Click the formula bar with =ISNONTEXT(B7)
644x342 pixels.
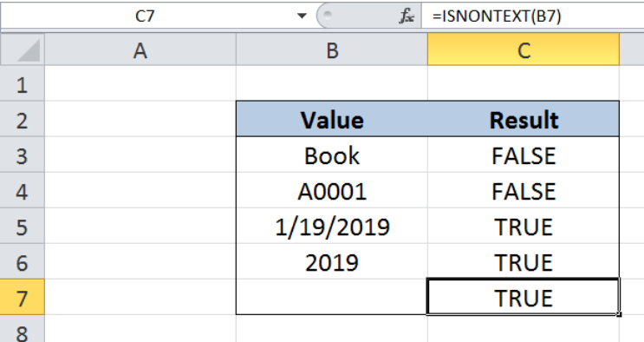533,16
